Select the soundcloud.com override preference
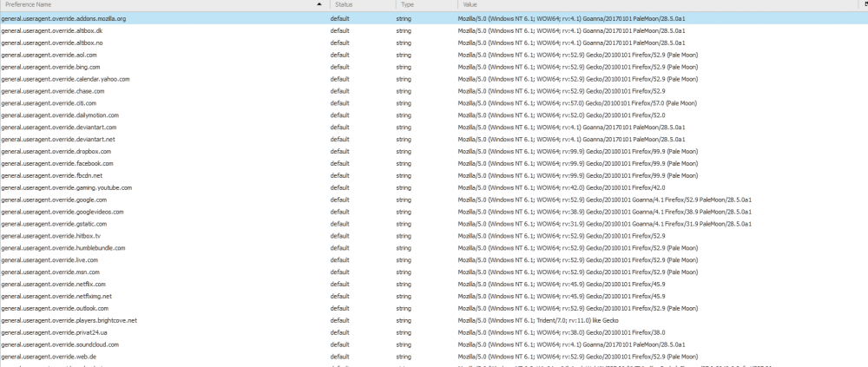The width and height of the screenshot is (868, 367). pos(60,344)
